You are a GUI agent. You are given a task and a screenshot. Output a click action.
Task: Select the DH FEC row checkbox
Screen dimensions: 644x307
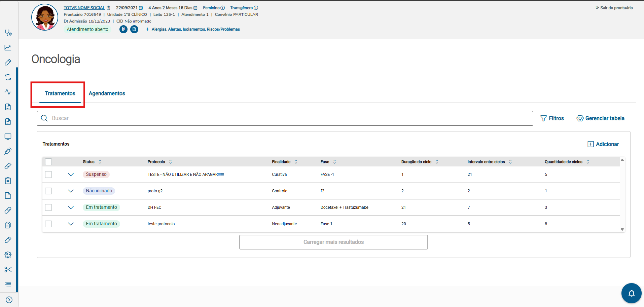point(48,207)
